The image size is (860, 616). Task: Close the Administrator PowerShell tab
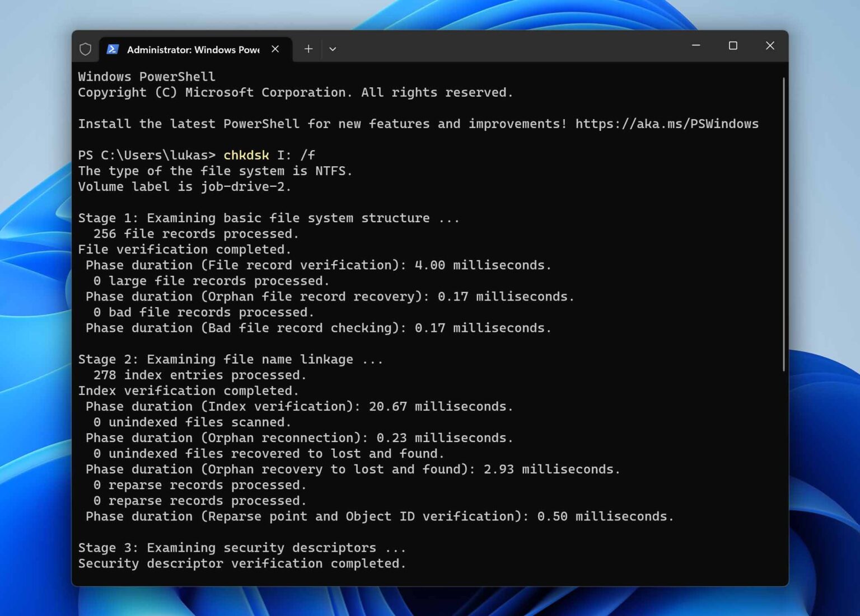pos(275,49)
